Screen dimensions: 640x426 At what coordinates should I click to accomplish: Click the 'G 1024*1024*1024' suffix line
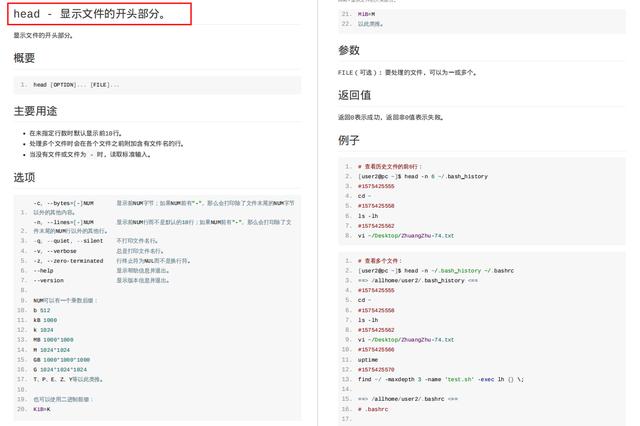tap(60, 369)
